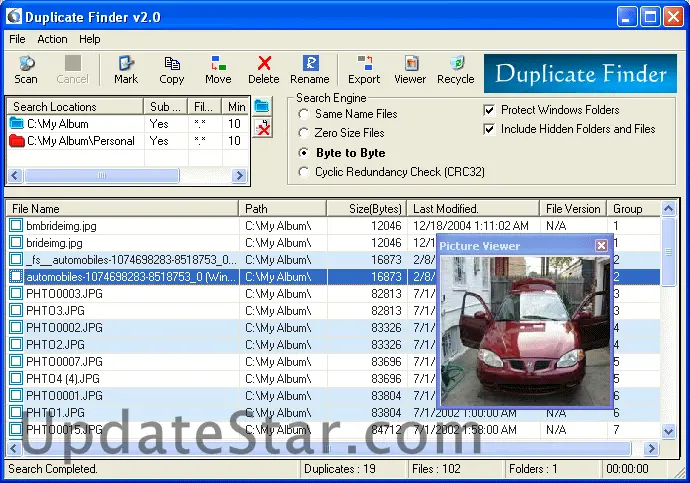Click right arrow of search locations scrollbar
Viewport: 690px width, 483px height.
[x=239, y=176]
